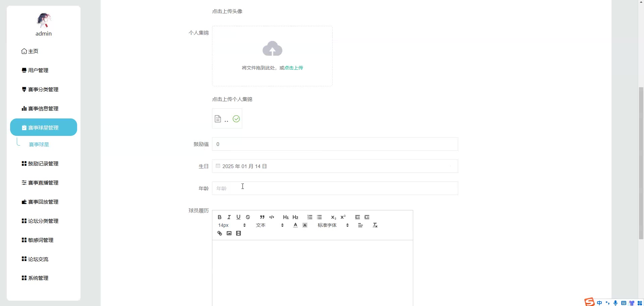Insert a video into the editor

(x=238, y=233)
